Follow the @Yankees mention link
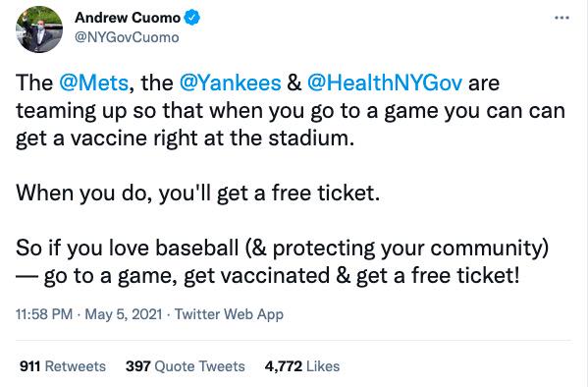The height and width of the screenshot is (387, 588). pos(231,83)
